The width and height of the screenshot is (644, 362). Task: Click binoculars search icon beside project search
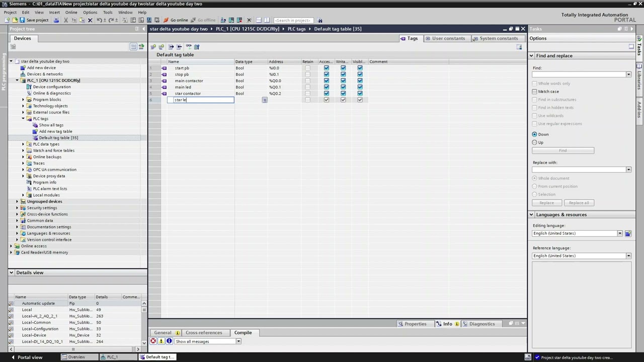[319, 20]
